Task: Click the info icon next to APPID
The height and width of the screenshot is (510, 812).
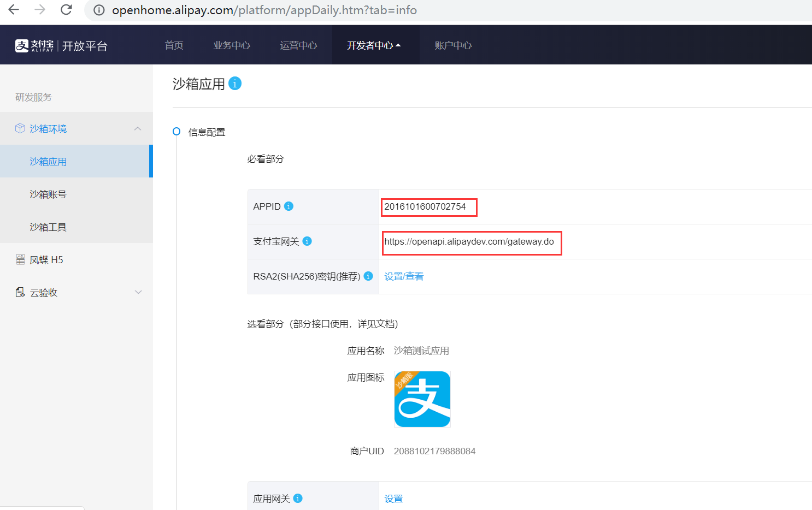Action: (x=289, y=206)
